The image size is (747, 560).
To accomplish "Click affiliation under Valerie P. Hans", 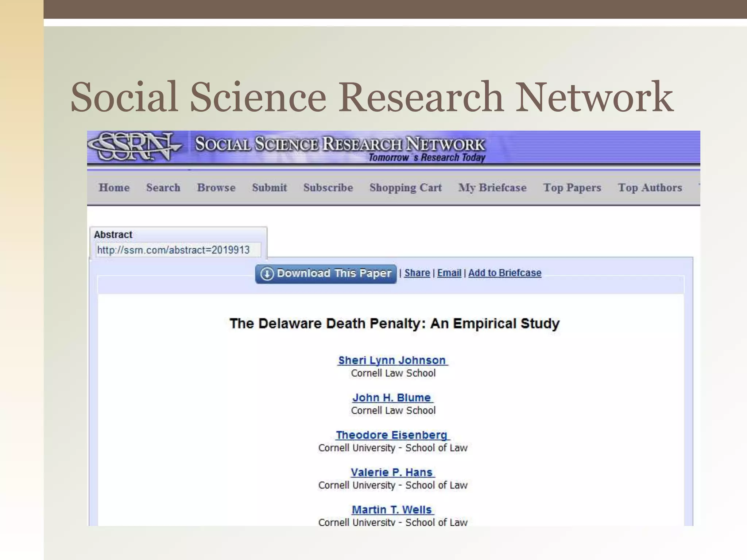I will tap(393, 485).
